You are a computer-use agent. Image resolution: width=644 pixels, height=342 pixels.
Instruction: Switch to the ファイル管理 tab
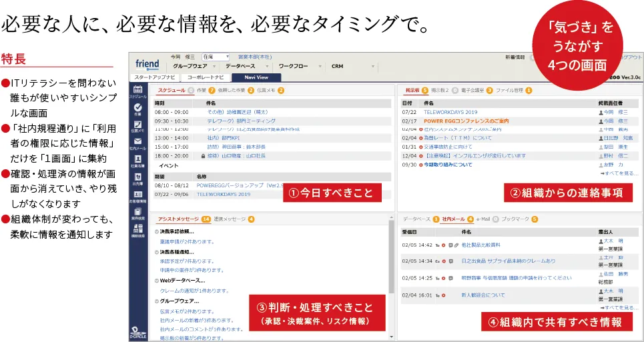pyautogui.click(x=510, y=90)
